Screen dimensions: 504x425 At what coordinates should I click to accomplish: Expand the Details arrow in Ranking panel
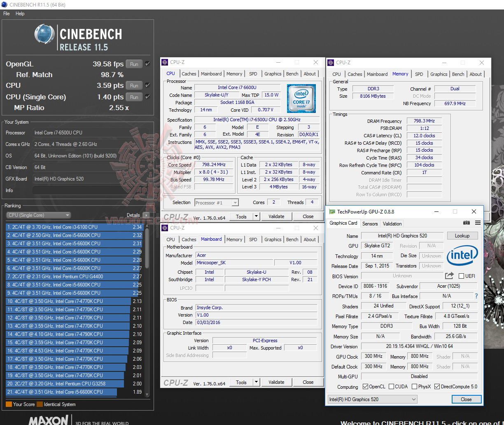coord(145,215)
